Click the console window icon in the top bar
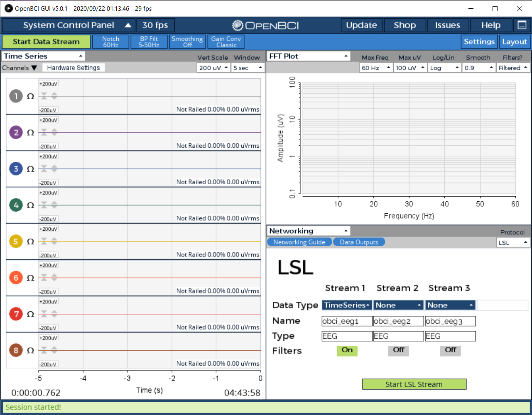The height and width of the screenshot is (415, 532). [x=522, y=25]
